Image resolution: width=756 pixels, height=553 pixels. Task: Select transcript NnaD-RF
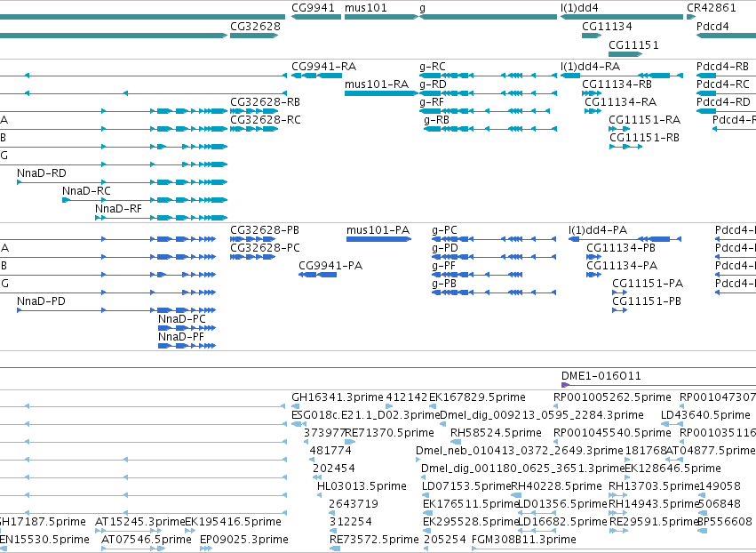point(118,209)
